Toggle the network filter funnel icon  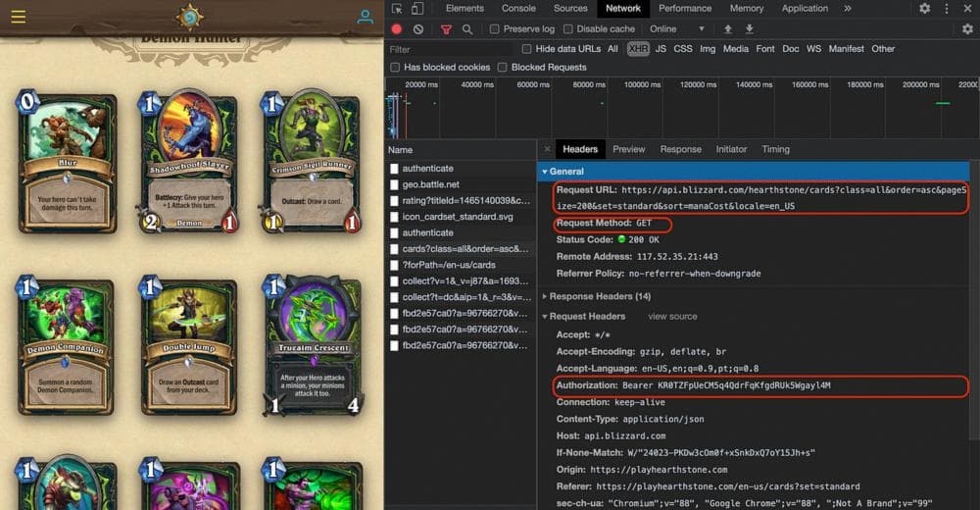point(446,29)
